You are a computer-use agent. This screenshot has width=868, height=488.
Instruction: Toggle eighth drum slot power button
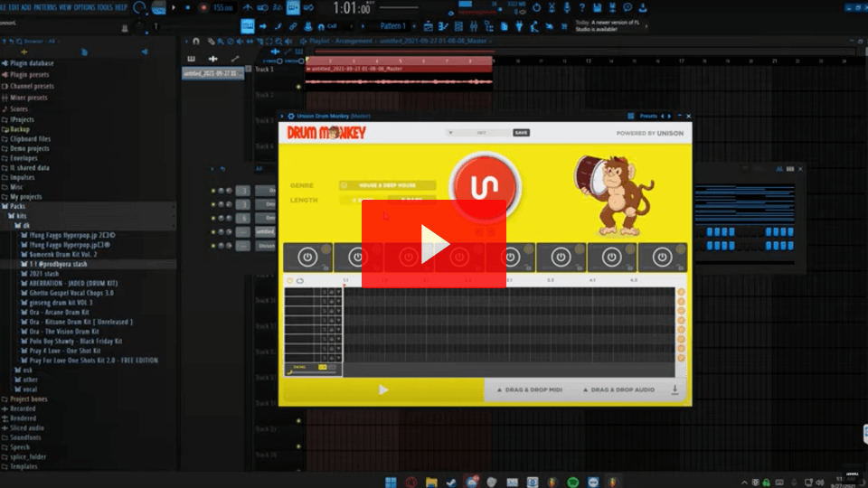662,257
